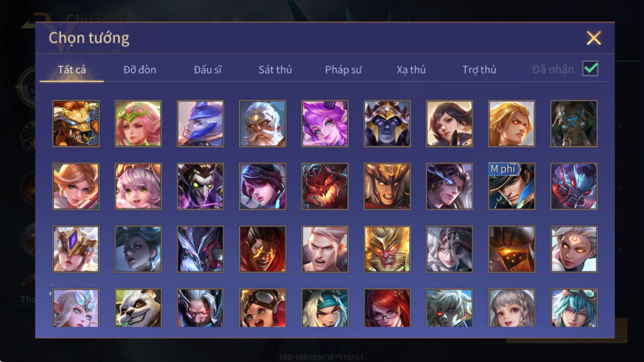This screenshot has width=644, height=362.
Task: Select the Tất cả tab
Action: point(72,70)
